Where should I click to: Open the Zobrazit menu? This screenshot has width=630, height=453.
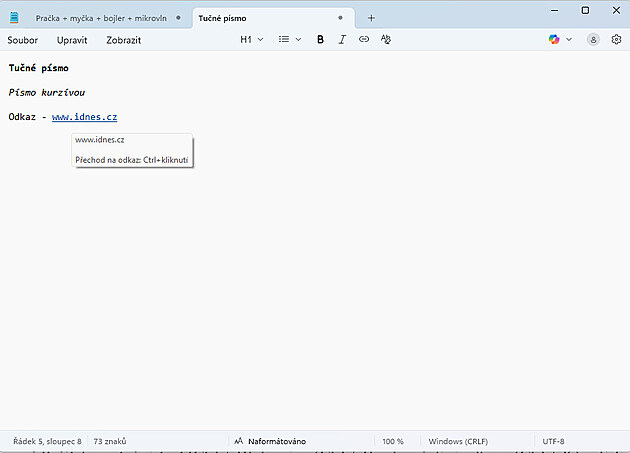pyautogui.click(x=123, y=40)
